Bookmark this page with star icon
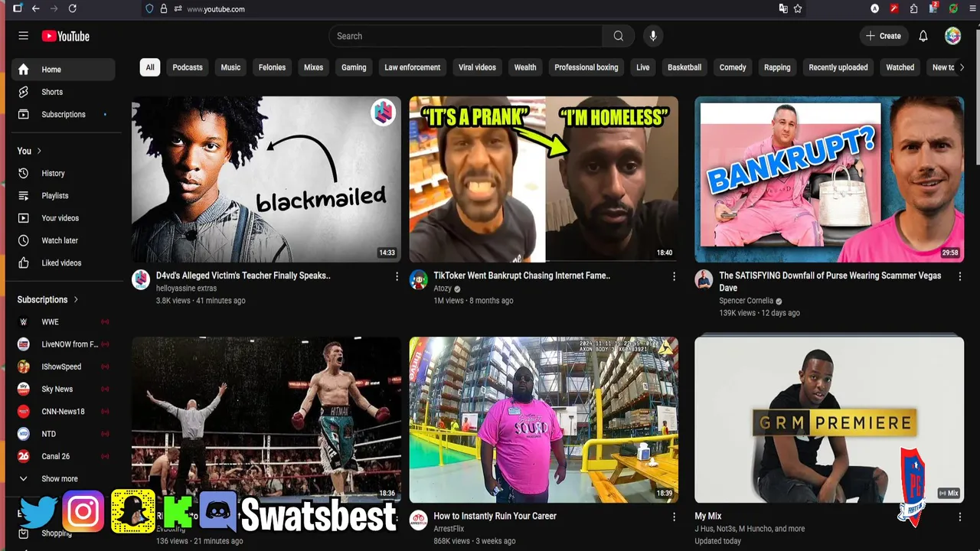 [798, 8]
